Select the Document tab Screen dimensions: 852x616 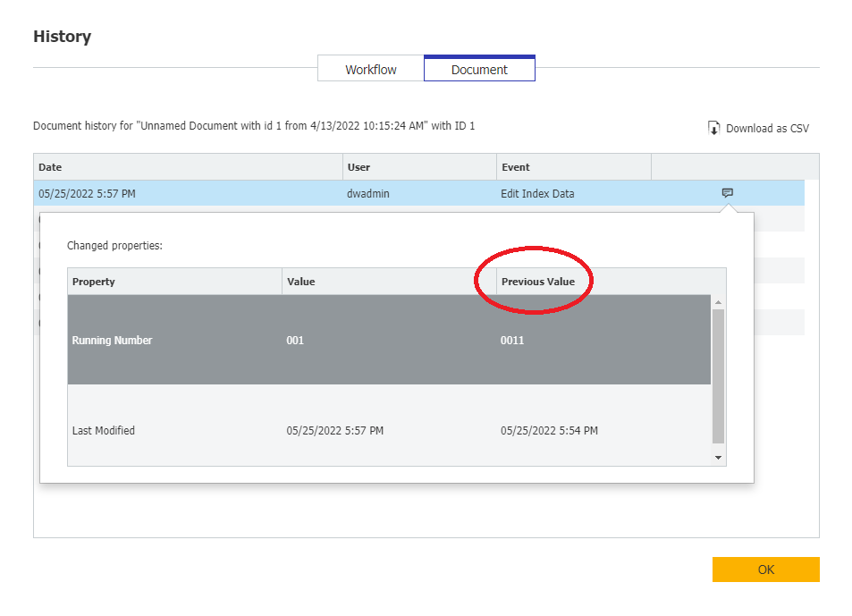(x=479, y=70)
